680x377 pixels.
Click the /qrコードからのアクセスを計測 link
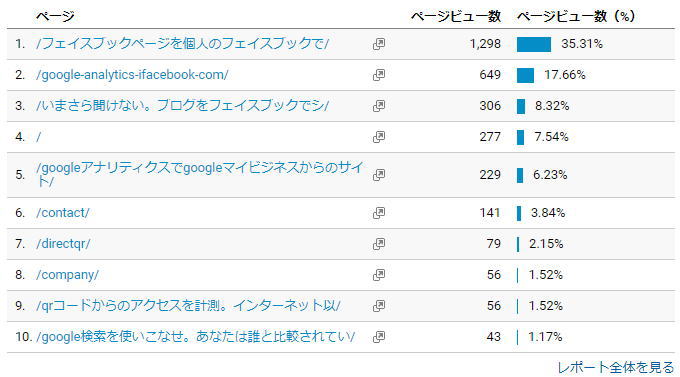pyautogui.click(x=188, y=305)
